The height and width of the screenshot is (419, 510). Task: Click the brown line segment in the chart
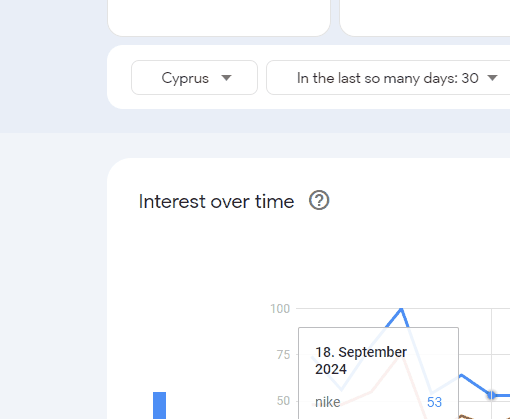pos(467,417)
